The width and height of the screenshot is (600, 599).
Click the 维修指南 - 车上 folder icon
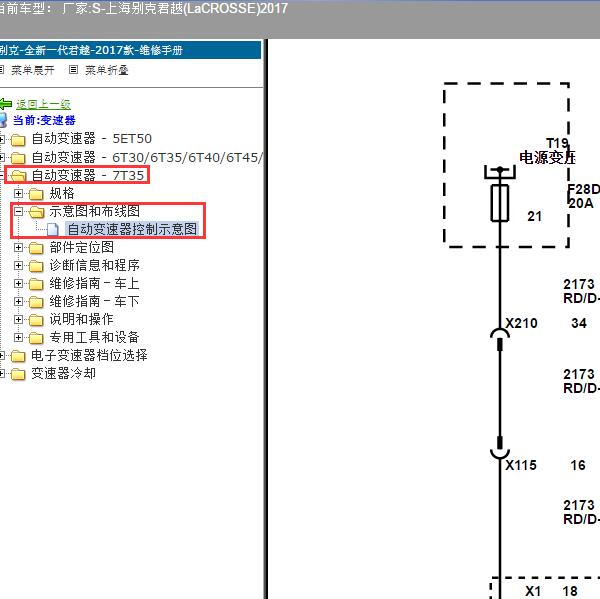(x=36, y=284)
